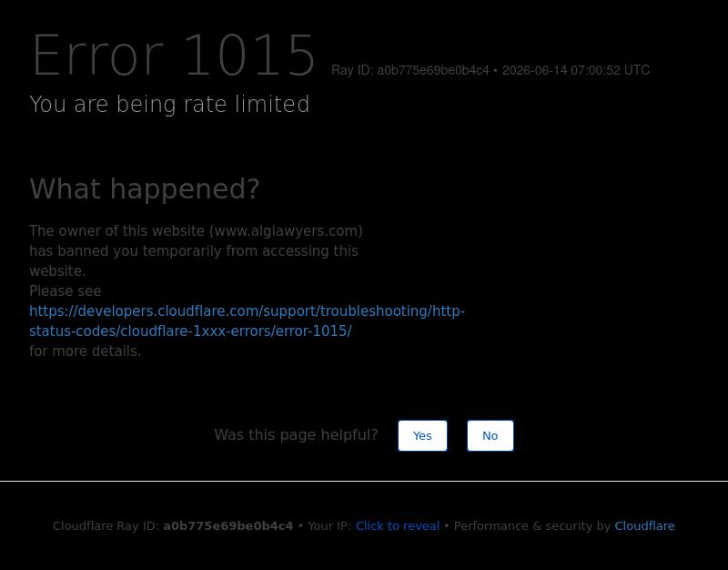The image size is (728, 570).
Task: Click the bold Ray ID a0b775e69be0b4c4 in footer
Action: coord(228,526)
